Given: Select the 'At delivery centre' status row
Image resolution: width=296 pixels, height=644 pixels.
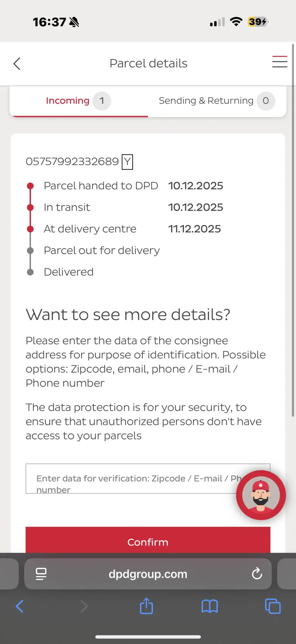Looking at the screenshot, I should click(x=90, y=229).
